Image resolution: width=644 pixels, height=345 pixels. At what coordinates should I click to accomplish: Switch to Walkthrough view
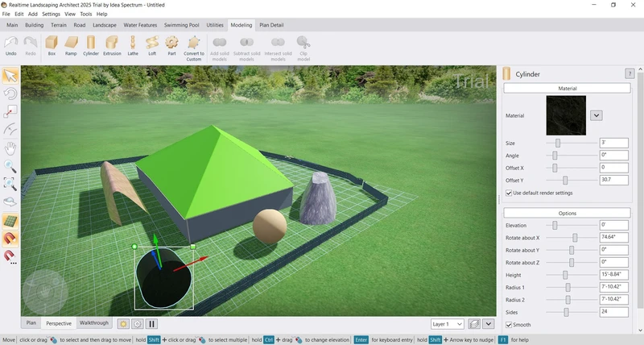click(x=94, y=322)
